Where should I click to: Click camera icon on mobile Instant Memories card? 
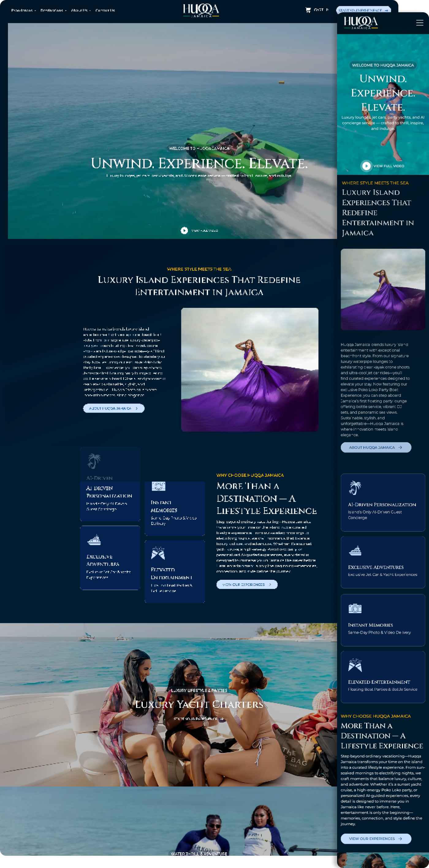point(355,609)
